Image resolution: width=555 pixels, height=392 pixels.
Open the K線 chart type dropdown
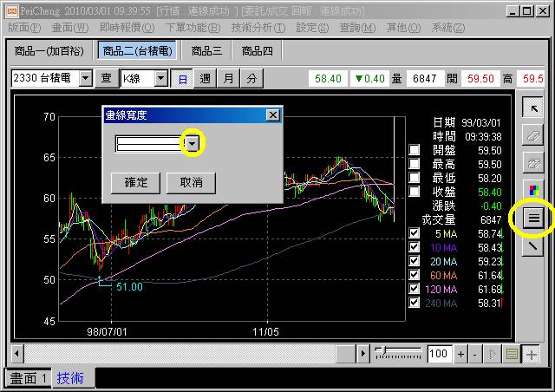point(160,78)
